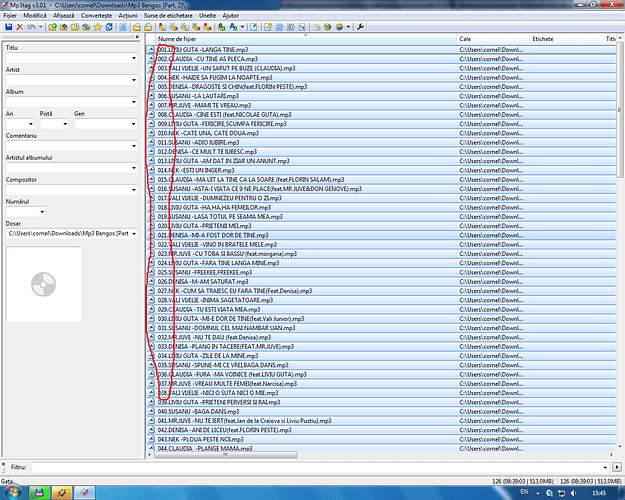Run the Tag - Tag converter icon
Screen dimensions: 625x500
tap(207, 27)
